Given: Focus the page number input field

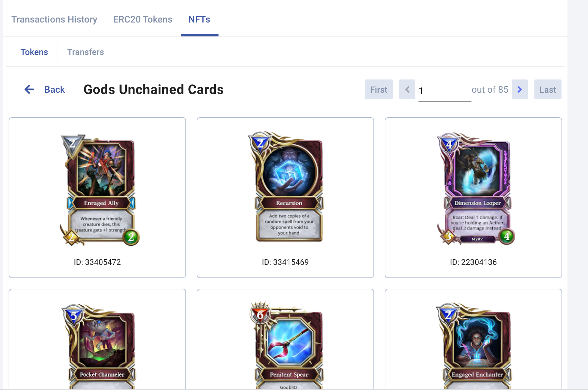Looking at the screenshot, I should point(445,91).
